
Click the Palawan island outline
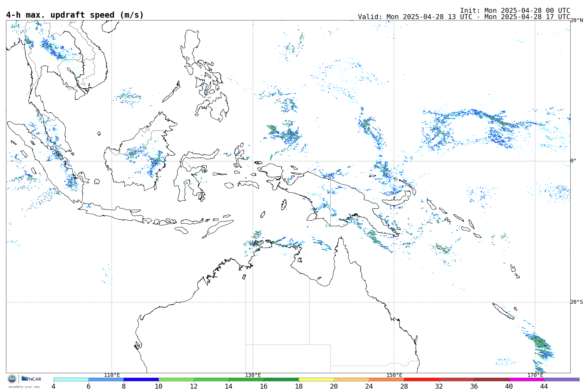pyautogui.click(x=171, y=92)
